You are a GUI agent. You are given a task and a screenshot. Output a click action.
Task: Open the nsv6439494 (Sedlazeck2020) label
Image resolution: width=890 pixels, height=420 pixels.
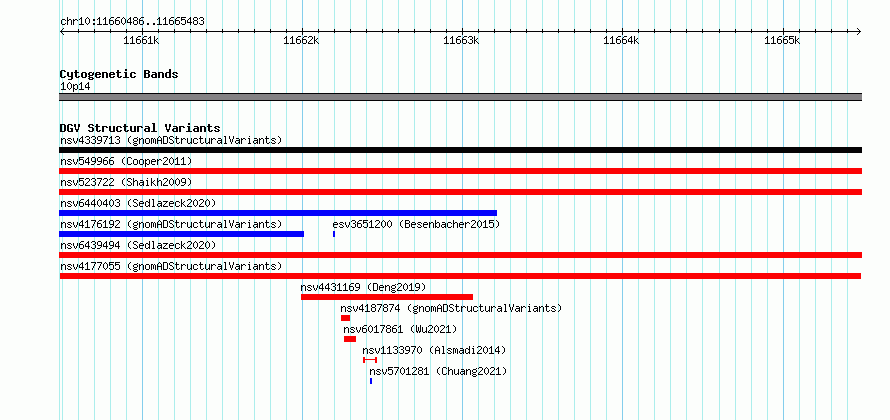coord(138,245)
